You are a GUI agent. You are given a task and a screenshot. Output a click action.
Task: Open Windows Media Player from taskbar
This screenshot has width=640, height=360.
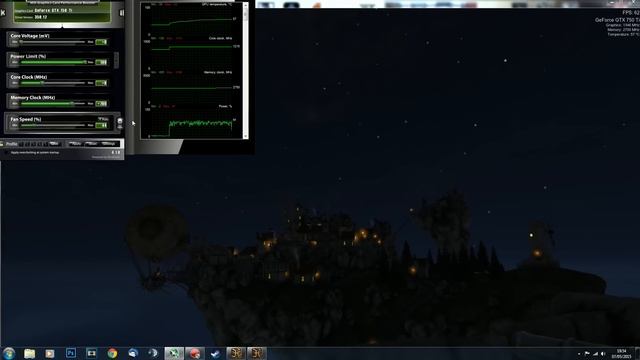[50, 353]
